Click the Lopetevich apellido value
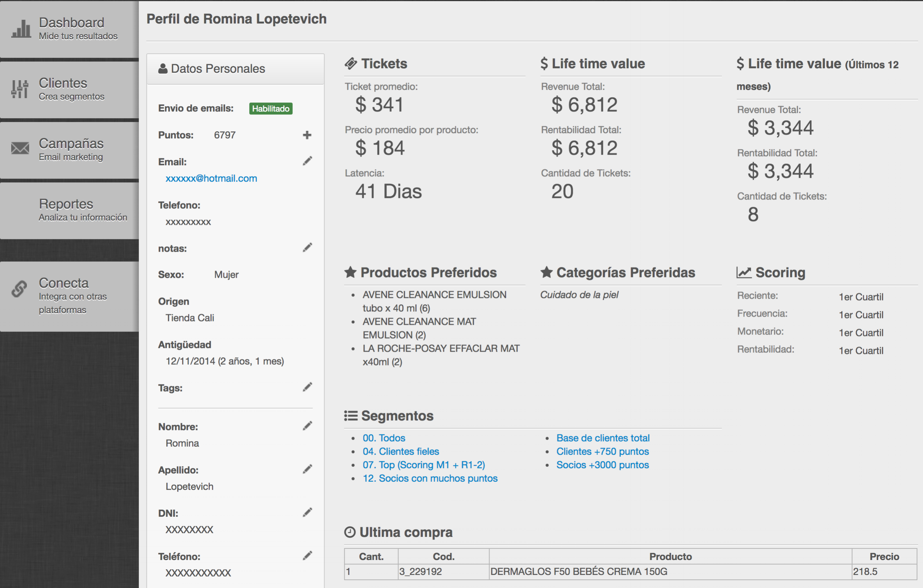This screenshot has height=588, width=923. point(190,486)
